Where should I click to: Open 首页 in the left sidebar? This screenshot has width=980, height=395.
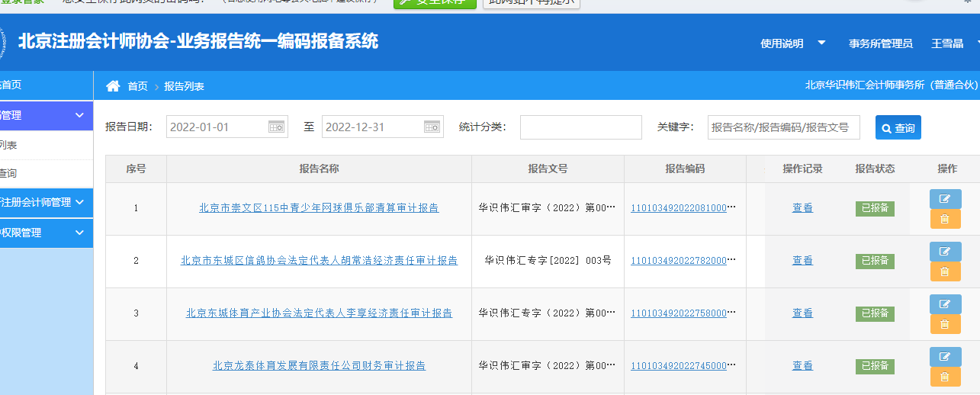pyautogui.click(x=11, y=85)
